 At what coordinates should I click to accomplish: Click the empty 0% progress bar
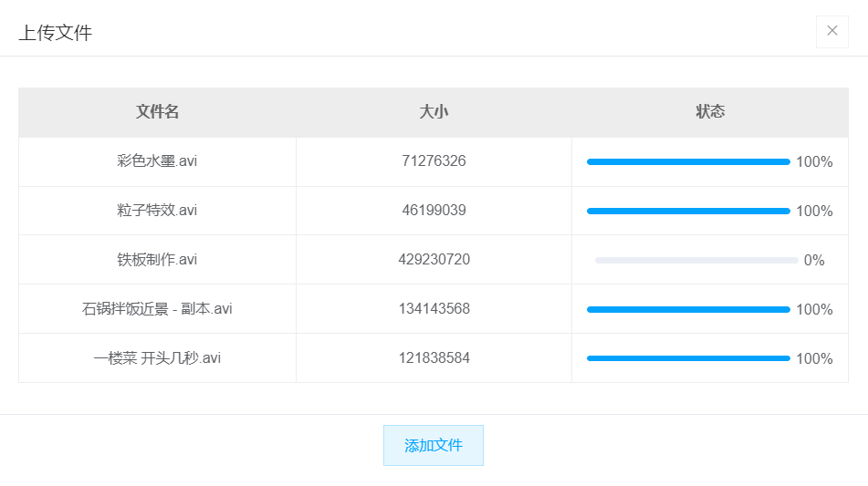click(x=696, y=261)
